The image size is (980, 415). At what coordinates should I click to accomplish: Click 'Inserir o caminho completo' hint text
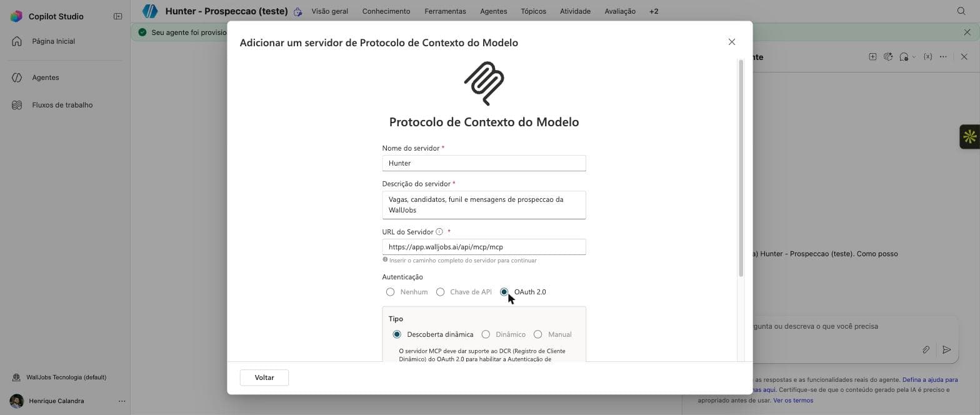pyautogui.click(x=462, y=260)
